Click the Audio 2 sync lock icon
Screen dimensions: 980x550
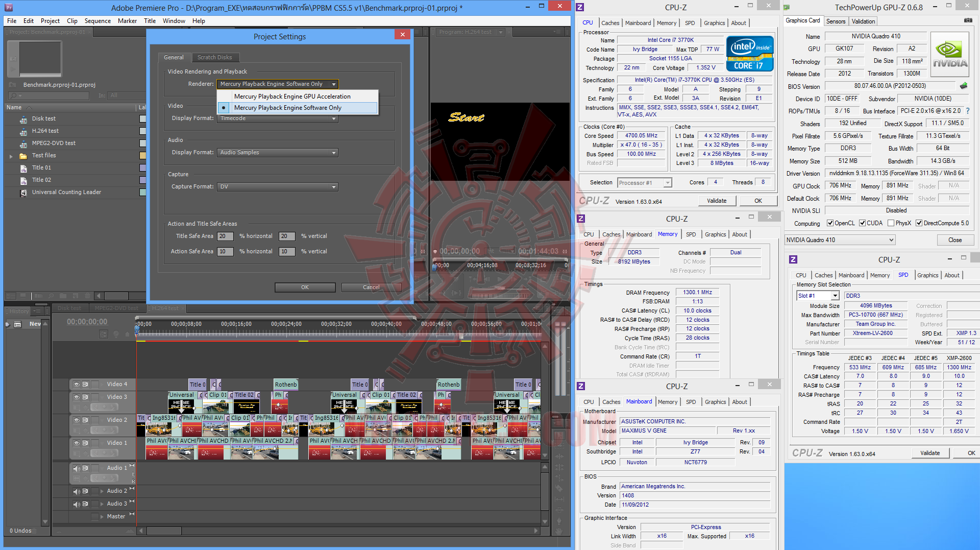click(85, 491)
